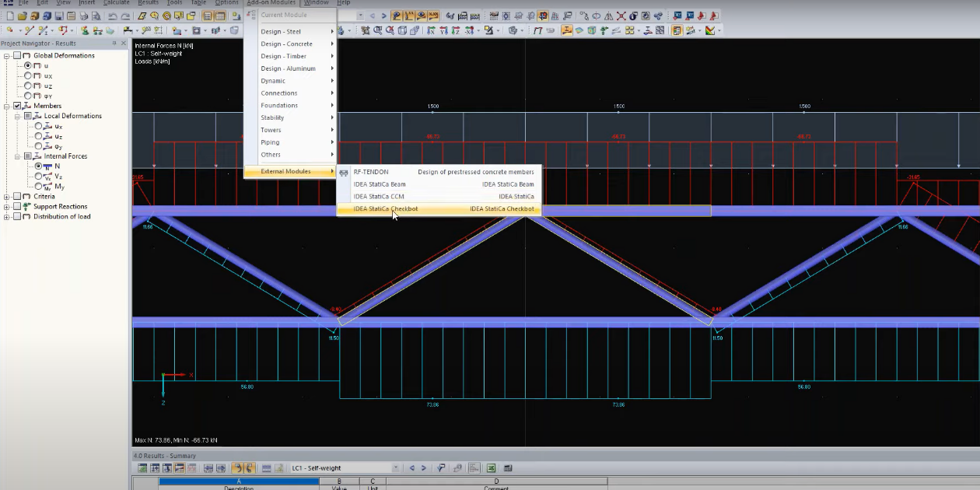Enable the Support Reactions checkbox
This screenshot has height=490, width=980.
click(x=17, y=207)
